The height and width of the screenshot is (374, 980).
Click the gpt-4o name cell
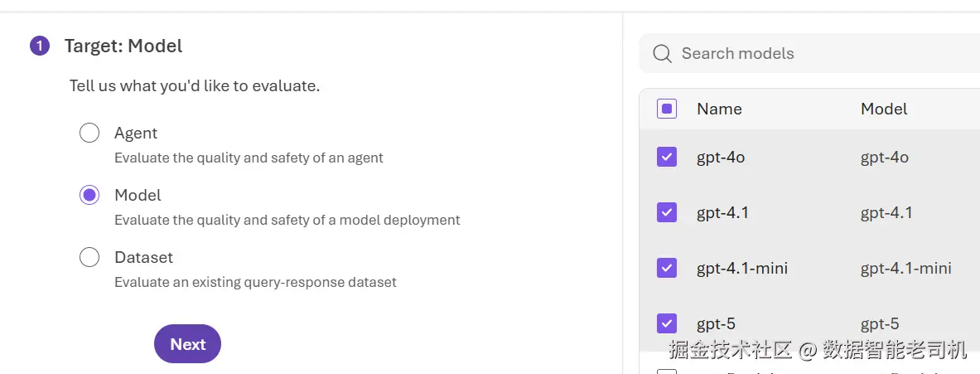tap(721, 158)
